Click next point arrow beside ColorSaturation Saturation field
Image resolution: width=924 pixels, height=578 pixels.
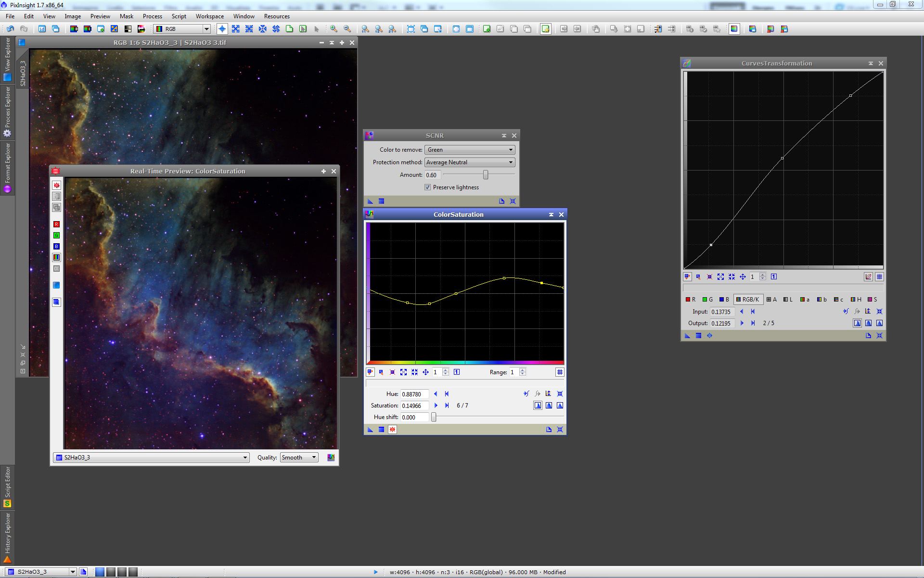[x=436, y=406]
